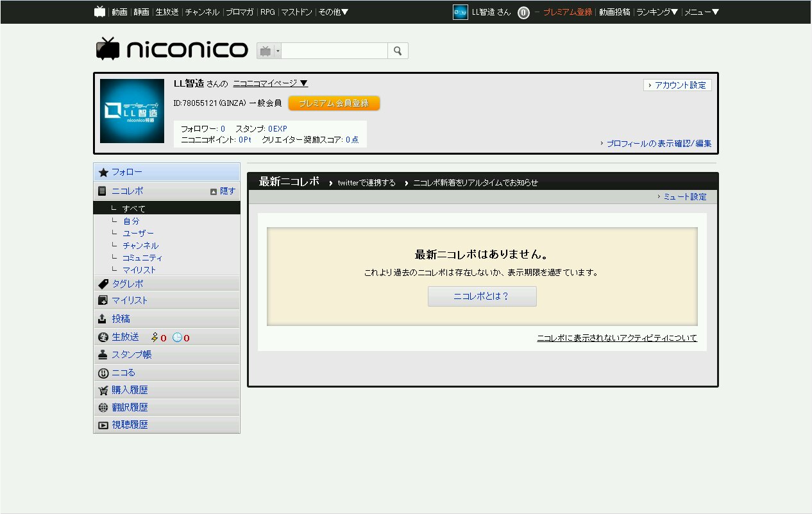The image size is (812, 514).
Task: Open the ニコニコマイページ ▼ dropdown
Action: (270, 83)
